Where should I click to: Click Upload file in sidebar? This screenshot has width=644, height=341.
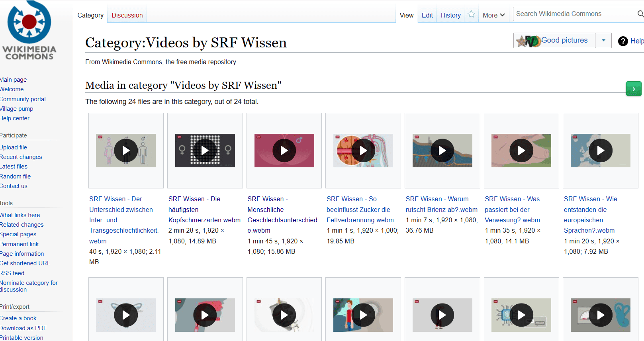14,147
